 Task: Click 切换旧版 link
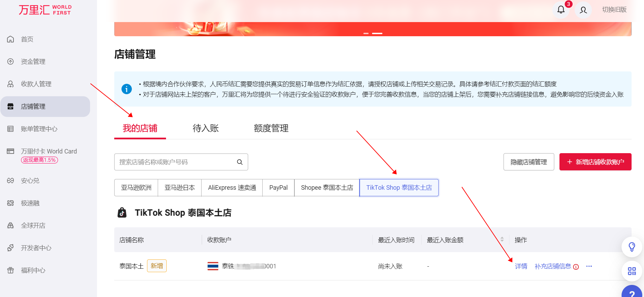(614, 10)
